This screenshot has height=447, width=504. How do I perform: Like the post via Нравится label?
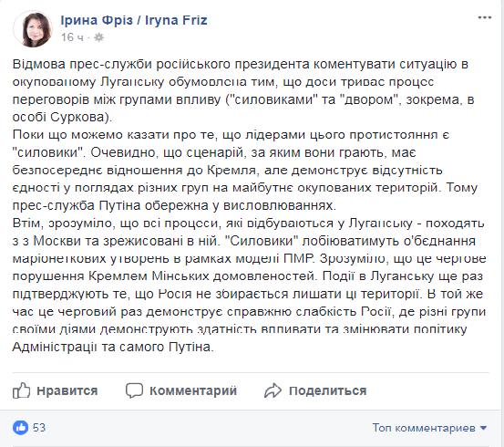coord(67,390)
